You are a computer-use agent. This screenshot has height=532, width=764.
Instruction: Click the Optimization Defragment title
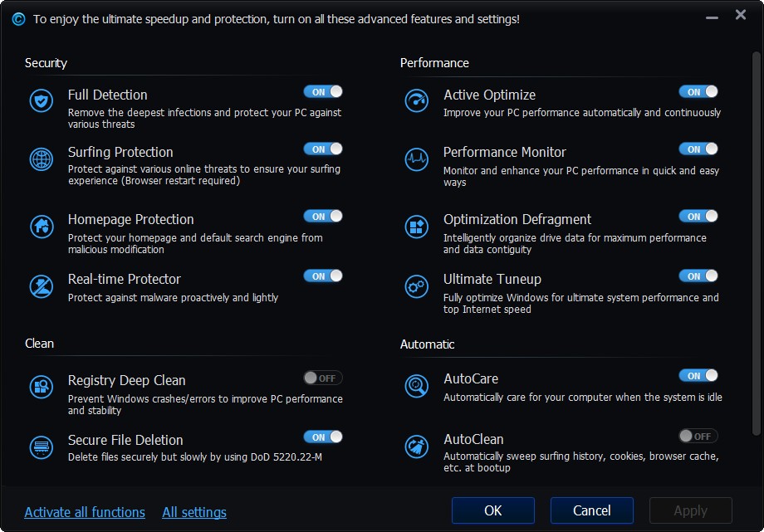517,220
